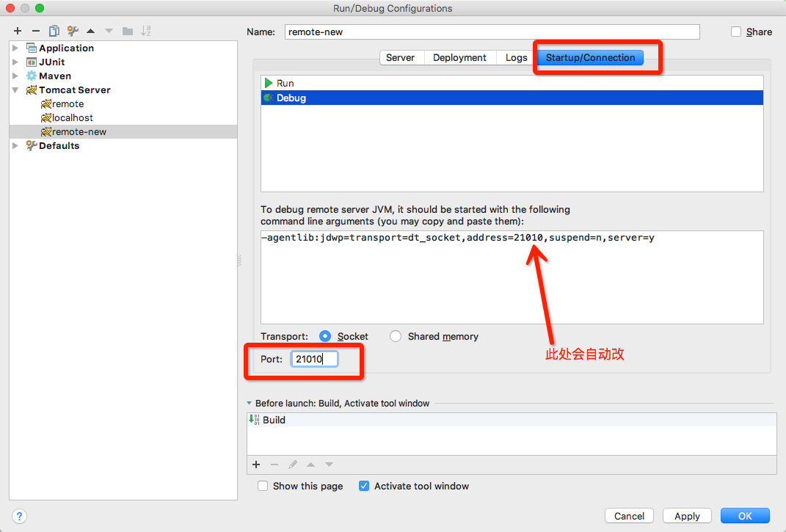Select the Run row in list
Screen dimensions: 786x532
[x=512, y=83]
